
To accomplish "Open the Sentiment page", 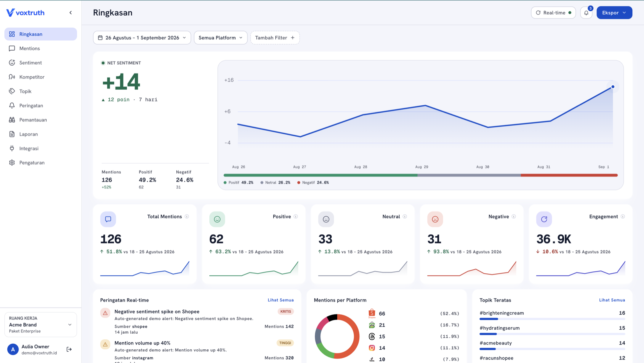I will [x=41, y=63].
